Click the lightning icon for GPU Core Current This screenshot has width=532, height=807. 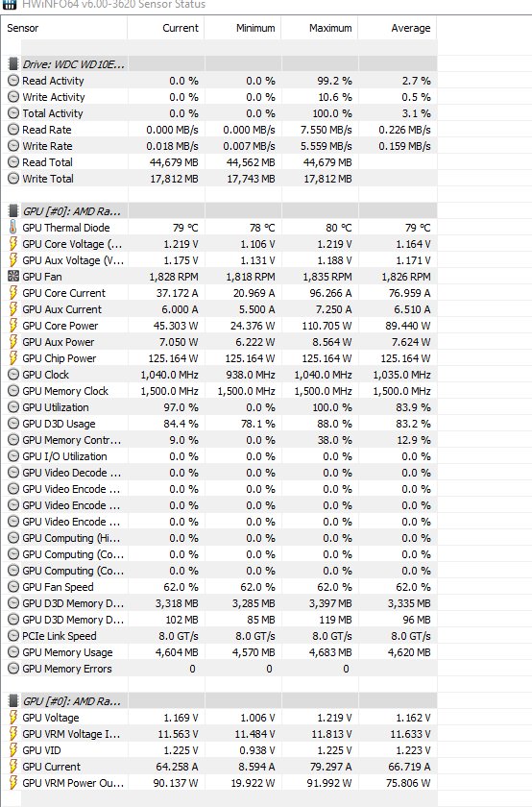click(x=12, y=293)
